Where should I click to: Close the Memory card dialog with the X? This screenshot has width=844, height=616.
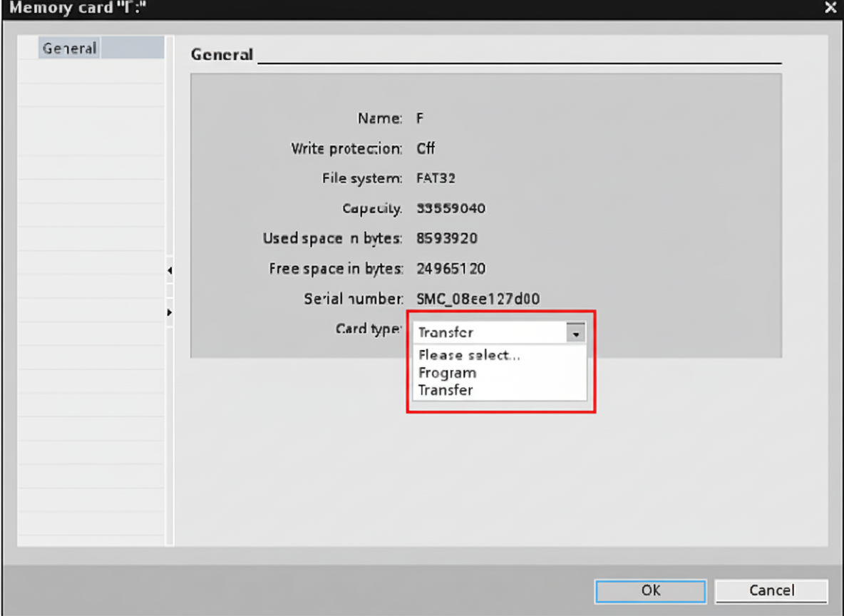click(x=830, y=8)
